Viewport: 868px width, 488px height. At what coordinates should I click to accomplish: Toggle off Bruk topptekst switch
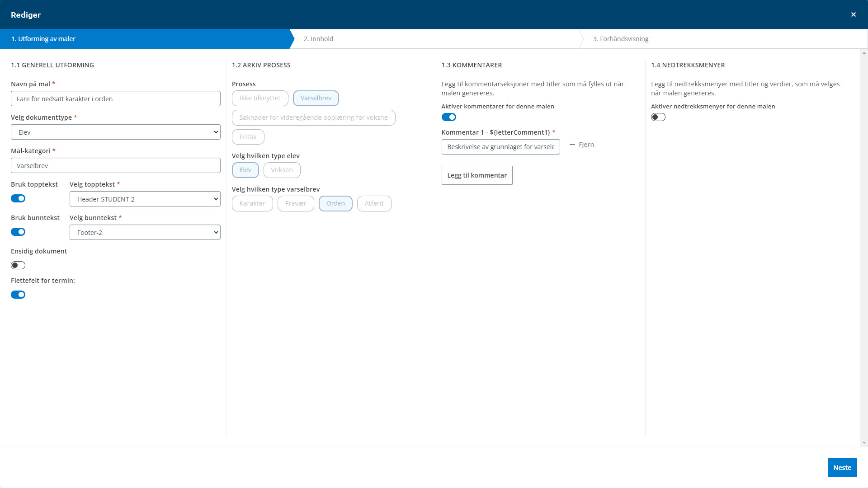coord(18,198)
